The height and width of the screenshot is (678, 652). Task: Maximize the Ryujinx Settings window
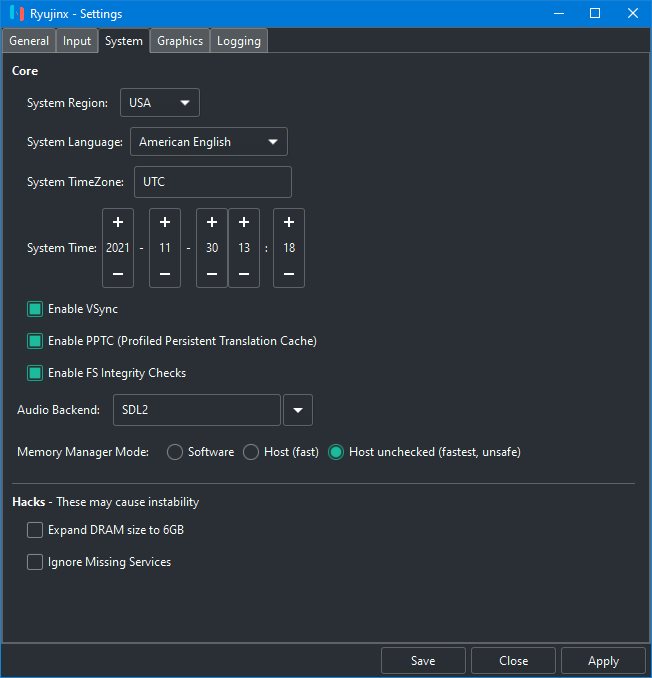coord(595,13)
